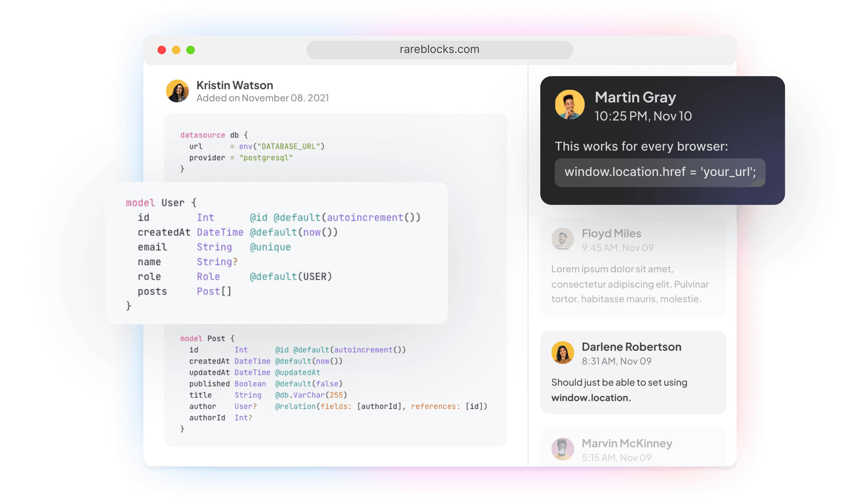
Task: Click the env("DATABASE_URL") value
Action: click(x=282, y=146)
